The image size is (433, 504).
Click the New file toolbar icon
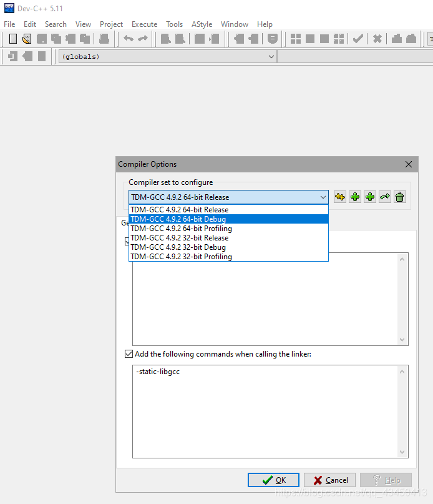coord(13,39)
